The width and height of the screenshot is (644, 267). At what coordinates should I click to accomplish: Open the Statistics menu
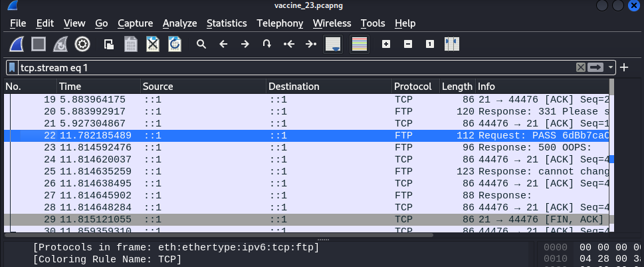[227, 23]
